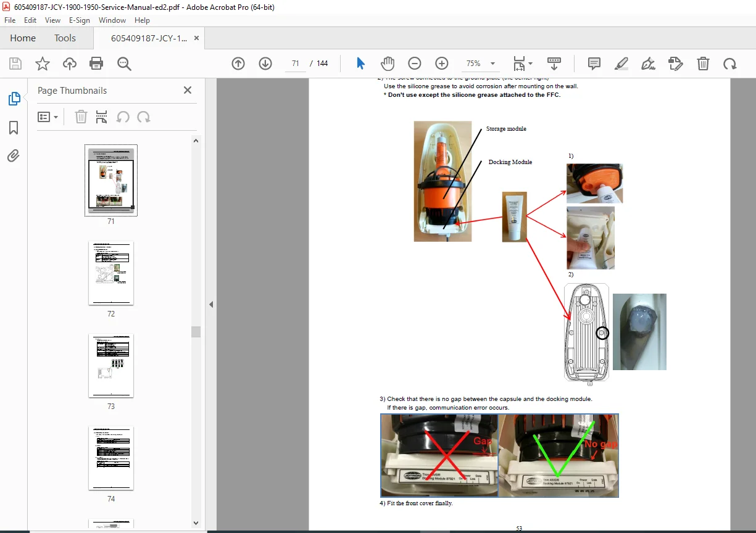756x533 pixels.
Task: Insert page break thumbnail tool
Action: pos(102,117)
